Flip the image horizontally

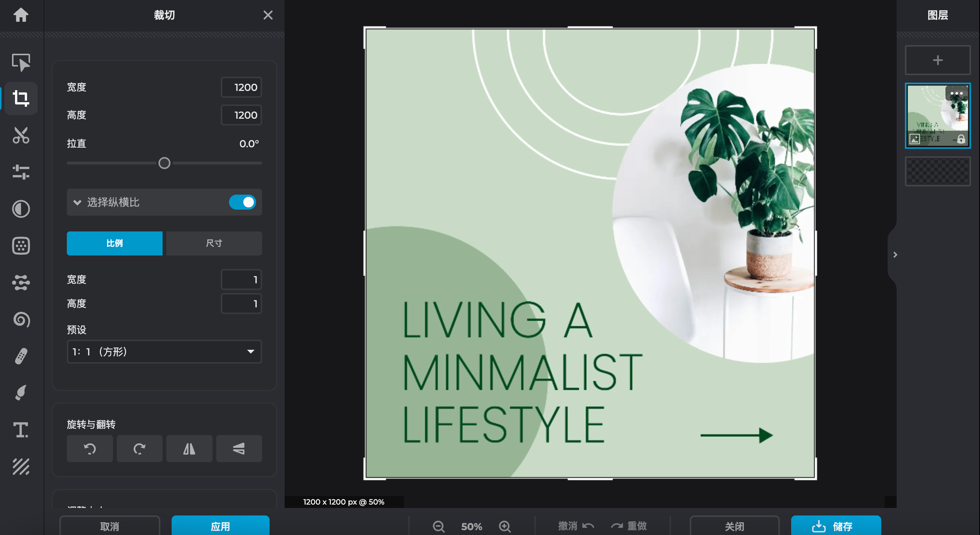tap(189, 449)
